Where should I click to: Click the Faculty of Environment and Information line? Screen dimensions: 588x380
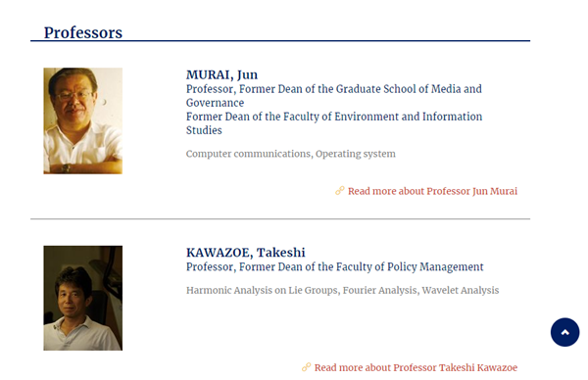334,117
